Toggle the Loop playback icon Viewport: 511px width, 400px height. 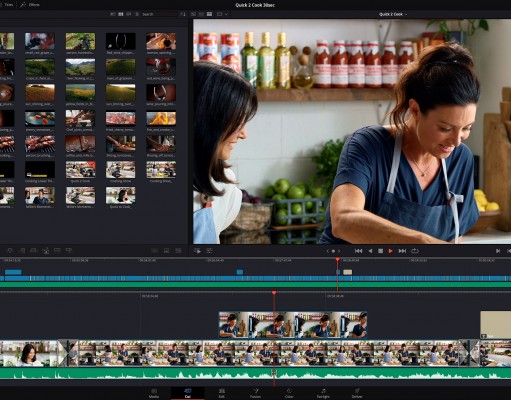click(415, 251)
